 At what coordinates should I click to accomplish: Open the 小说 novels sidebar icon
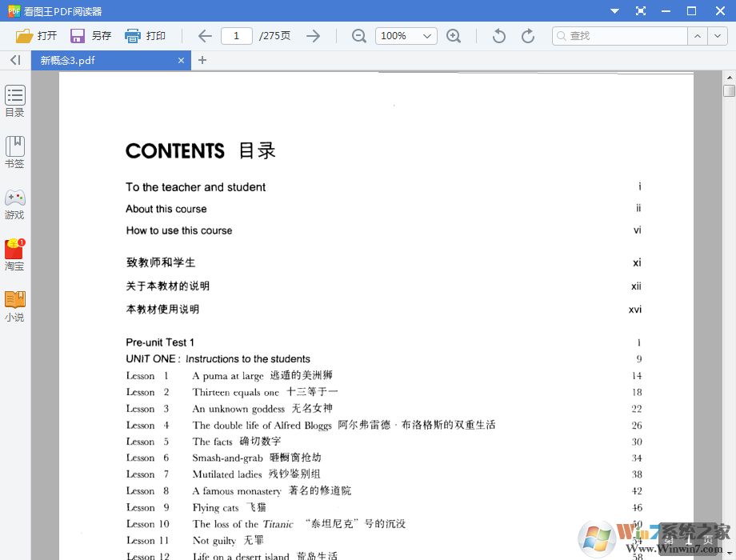(15, 306)
